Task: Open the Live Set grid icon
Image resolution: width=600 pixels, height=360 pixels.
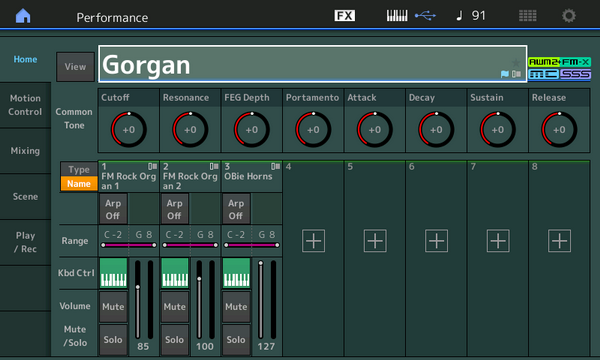Action: [527, 16]
